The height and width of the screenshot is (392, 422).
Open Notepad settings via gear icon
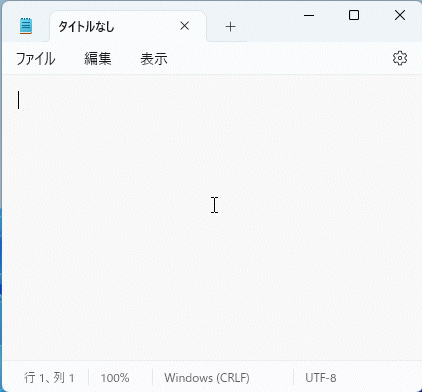400,58
